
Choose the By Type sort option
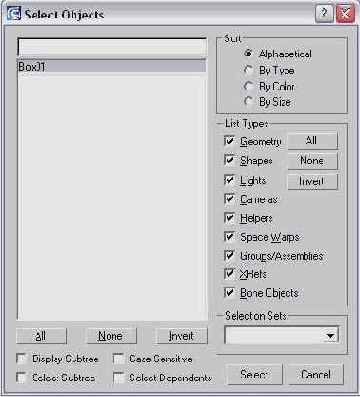pyautogui.click(x=248, y=70)
